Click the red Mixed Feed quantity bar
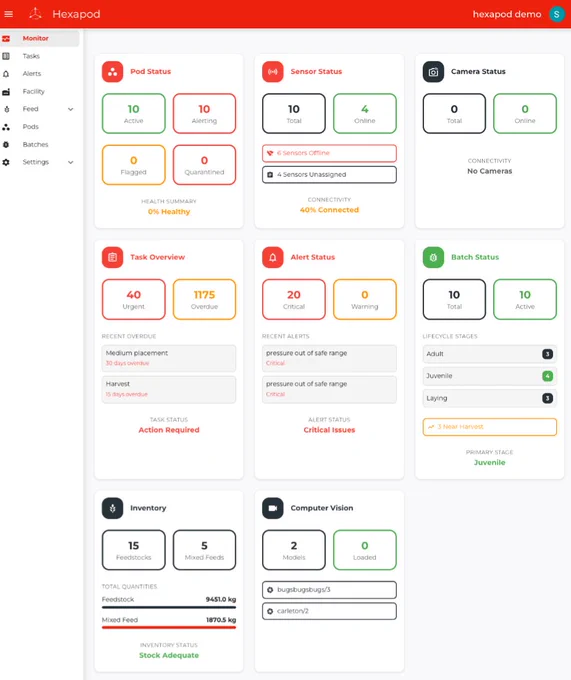571x680 pixels. tap(169, 628)
